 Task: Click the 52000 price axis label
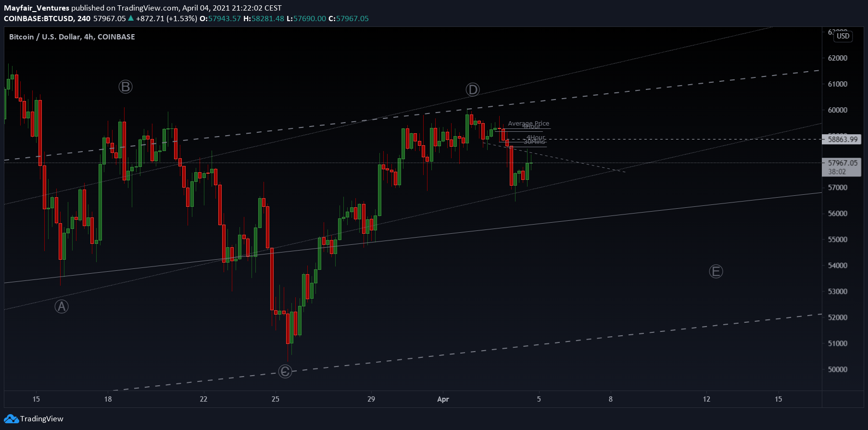pos(838,317)
